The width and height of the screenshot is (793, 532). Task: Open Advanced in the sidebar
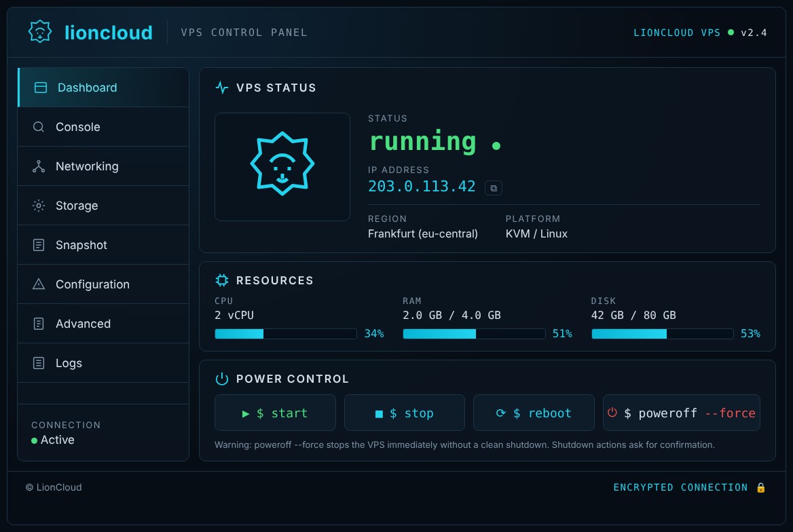[x=103, y=324]
